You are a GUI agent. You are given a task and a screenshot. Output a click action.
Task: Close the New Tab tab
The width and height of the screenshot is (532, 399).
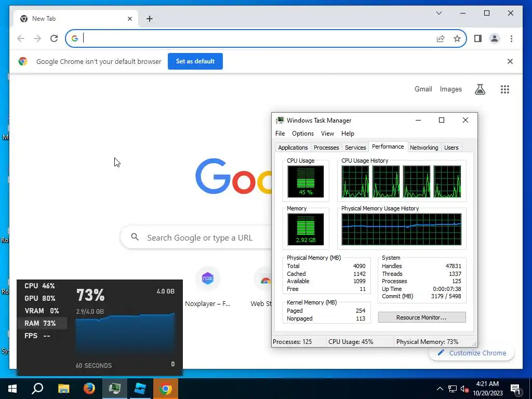coord(129,19)
